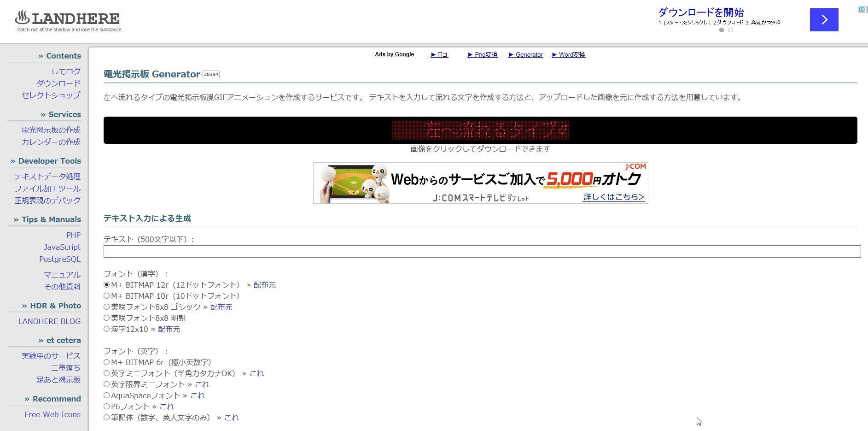Visit LANDHERE BLOG link

pos(50,321)
